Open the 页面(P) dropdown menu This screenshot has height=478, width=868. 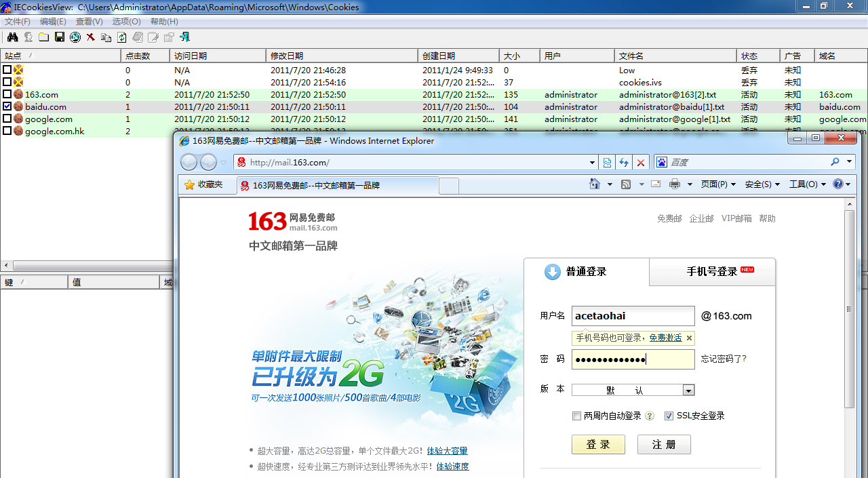(x=718, y=184)
